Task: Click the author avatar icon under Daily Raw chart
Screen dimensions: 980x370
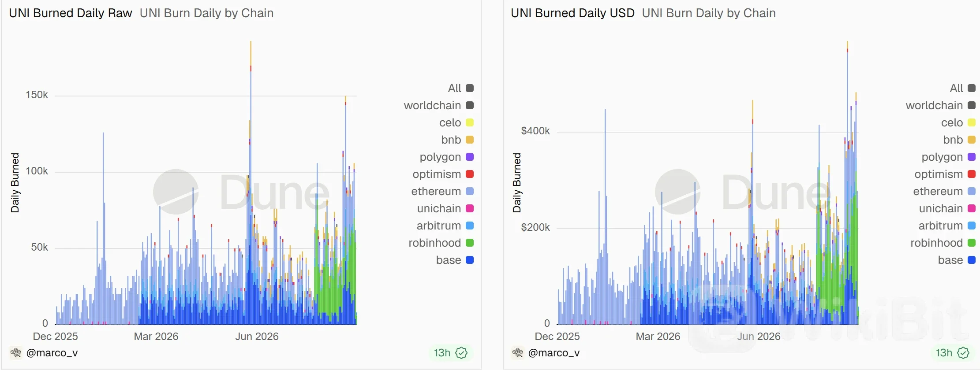Action: pyautogui.click(x=16, y=353)
